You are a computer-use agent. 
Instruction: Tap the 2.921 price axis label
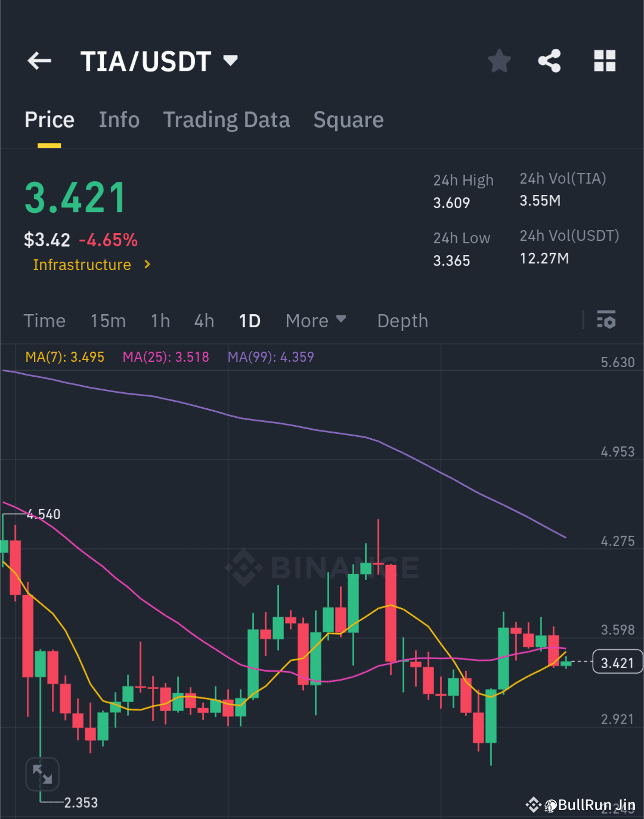pyautogui.click(x=618, y=719)
